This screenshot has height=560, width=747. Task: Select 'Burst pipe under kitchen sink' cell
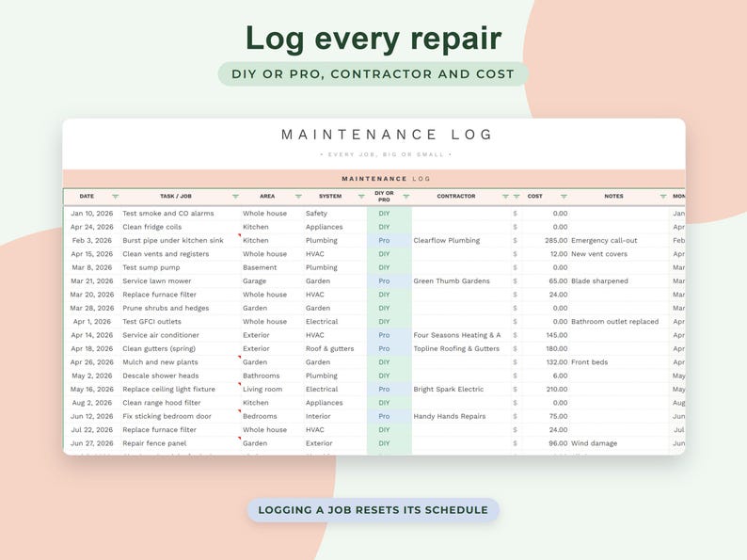click(180, 241)
